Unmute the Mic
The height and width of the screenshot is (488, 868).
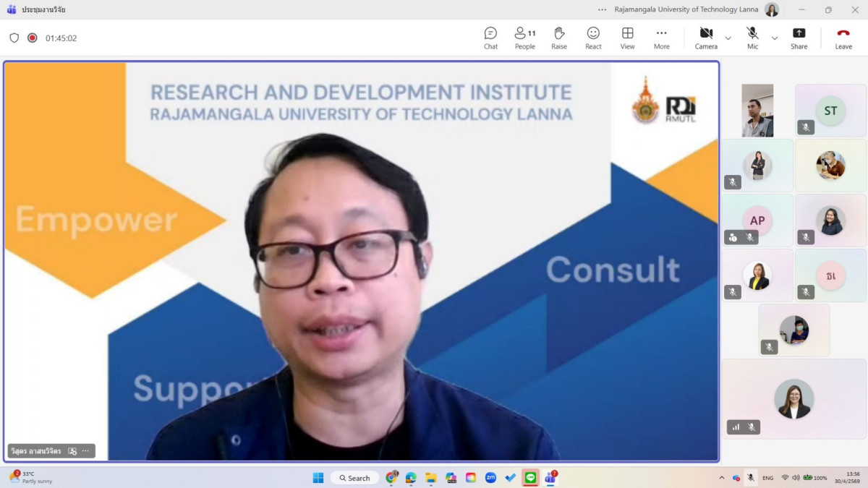[752, 38]
